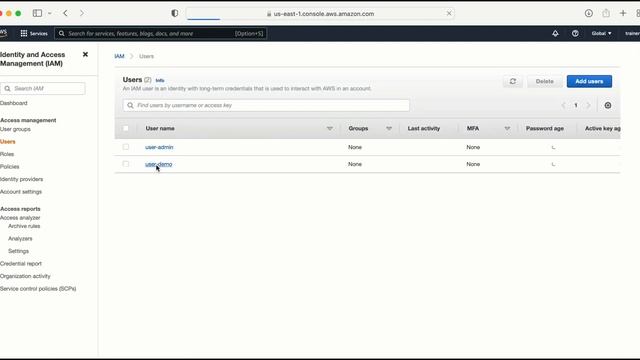Expand Safari sidebar options dropdown arrow

click(50, 13)
